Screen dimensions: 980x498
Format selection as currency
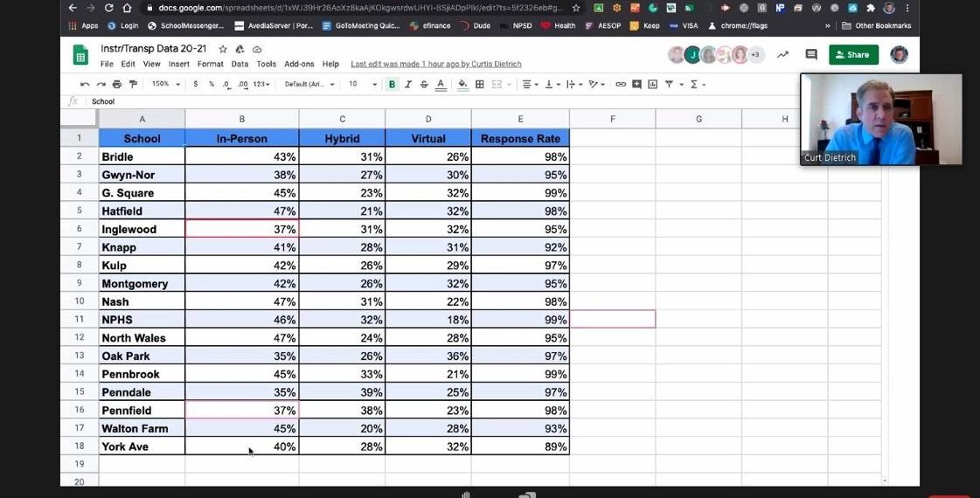click(196, 85)
